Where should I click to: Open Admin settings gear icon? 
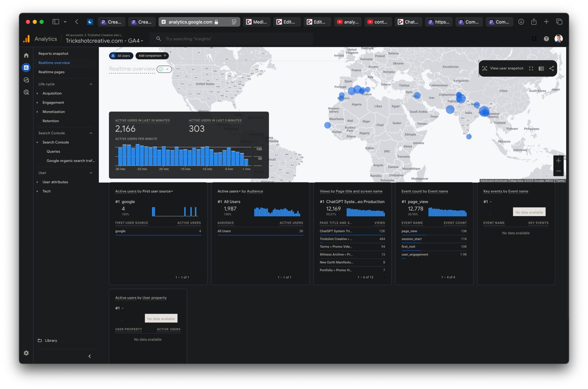pyautogui.click(x=26, y=353)
